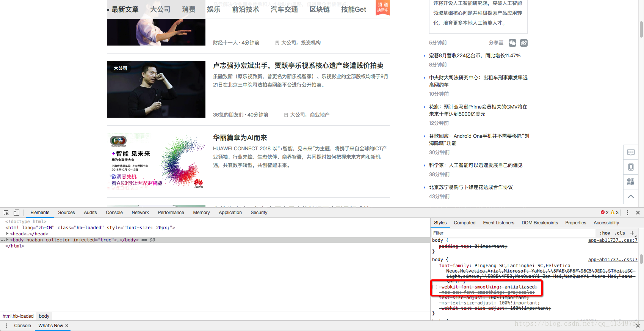Select the Console tab in bottom drawer
This screenshot has width=644, height=331.
(22, 326)
